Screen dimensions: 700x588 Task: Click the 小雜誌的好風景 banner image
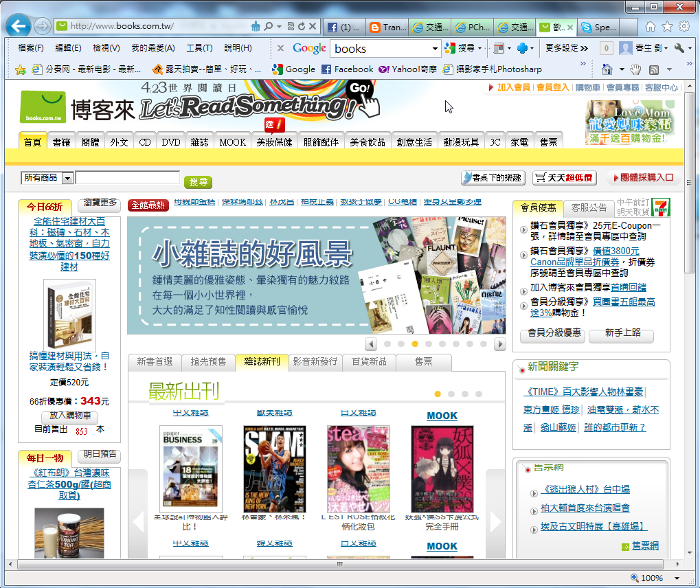tap(317, 275)
